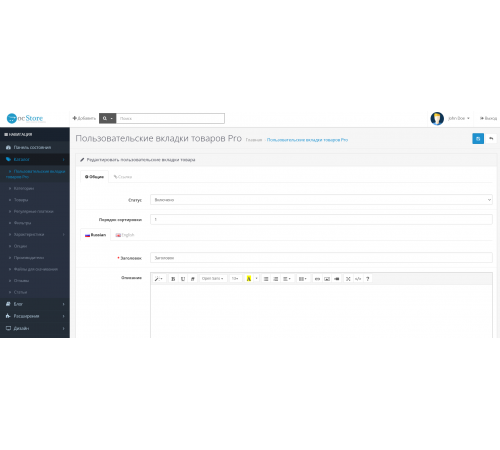Click the Добавить button in header
500x450 pixels.
[84, 118]
